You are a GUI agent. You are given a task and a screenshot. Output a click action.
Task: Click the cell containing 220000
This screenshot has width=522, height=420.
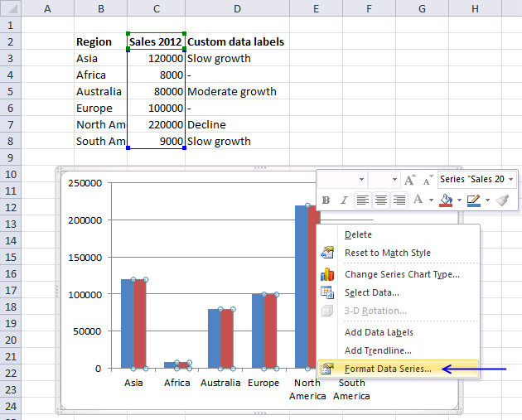coord(156,124)
